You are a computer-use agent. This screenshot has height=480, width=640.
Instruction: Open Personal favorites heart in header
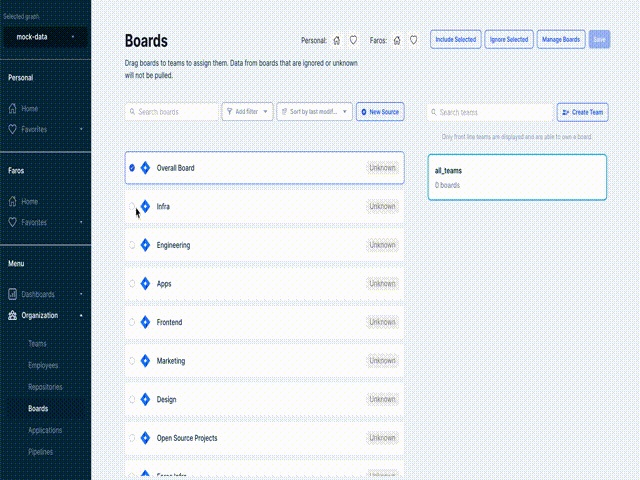[353, 40]
